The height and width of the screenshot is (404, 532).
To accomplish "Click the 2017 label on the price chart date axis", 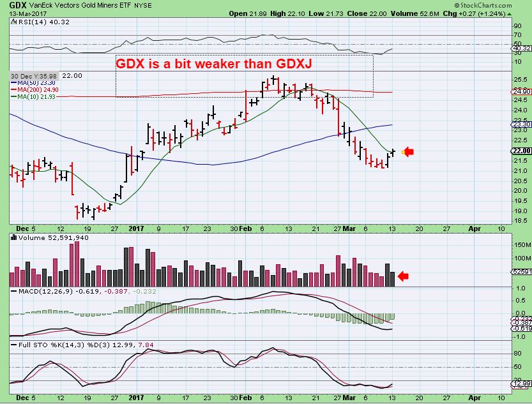I will pos(137,228).
